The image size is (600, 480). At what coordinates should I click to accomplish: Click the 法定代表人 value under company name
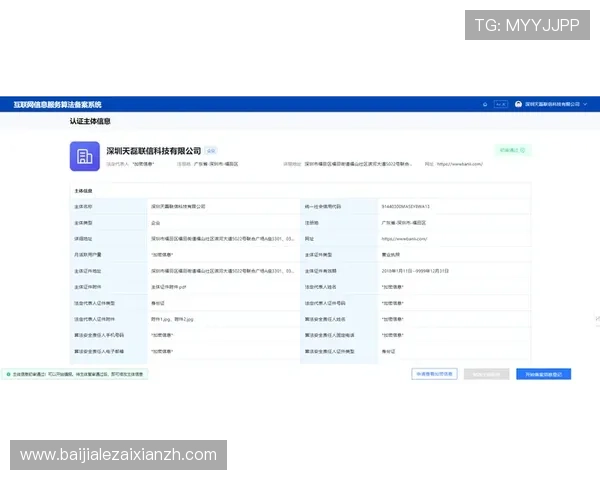[x=143, y=164]
